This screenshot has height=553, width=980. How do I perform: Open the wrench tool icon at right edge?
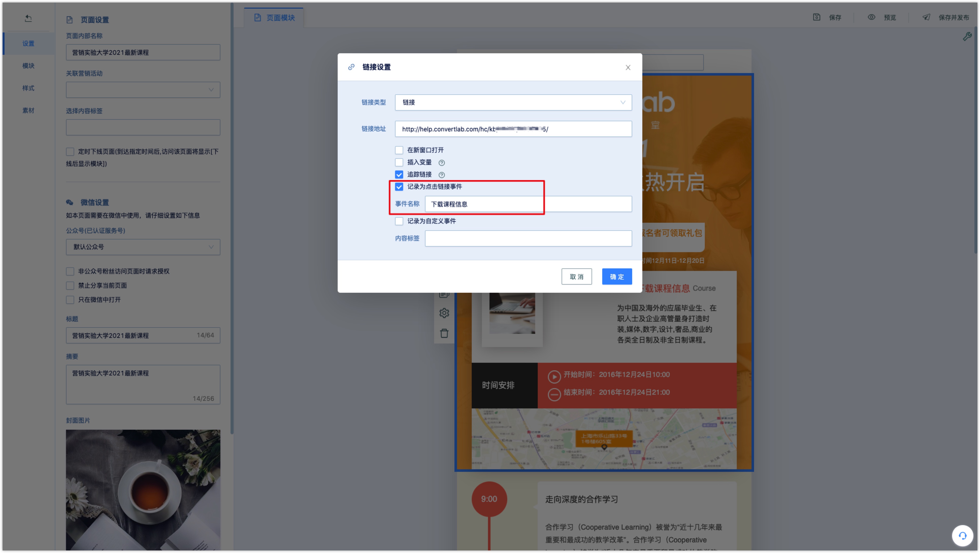coord(967,37)
